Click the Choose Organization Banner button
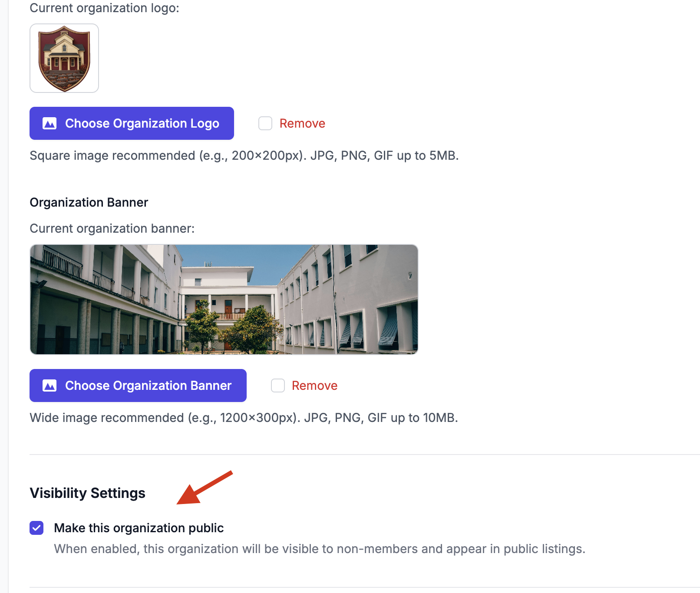700x593 pixels. pyautogui.click(x=138, y=385)
